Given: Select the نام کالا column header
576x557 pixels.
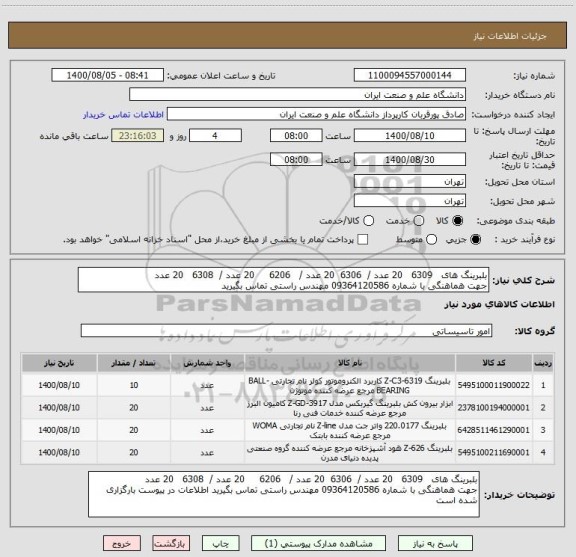Looking at the screenshot, I should (350, 363).
